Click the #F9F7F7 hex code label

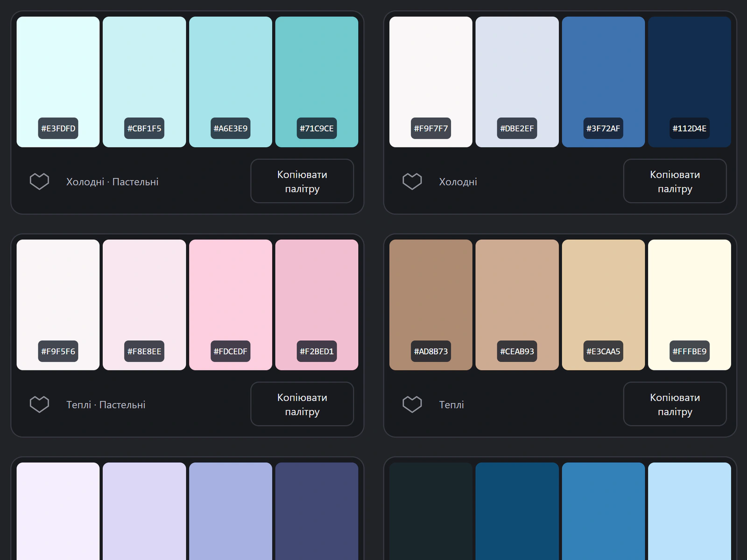click(x=431, y=128)
